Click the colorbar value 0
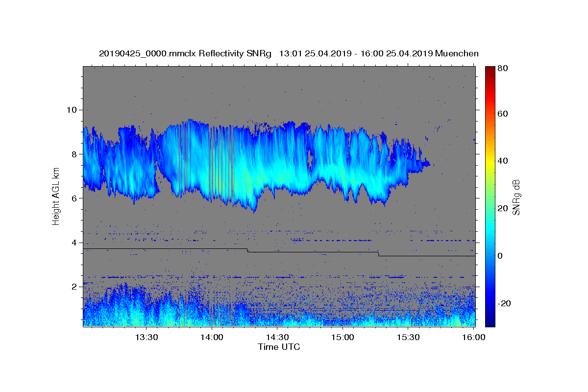 tap(501, 256)
